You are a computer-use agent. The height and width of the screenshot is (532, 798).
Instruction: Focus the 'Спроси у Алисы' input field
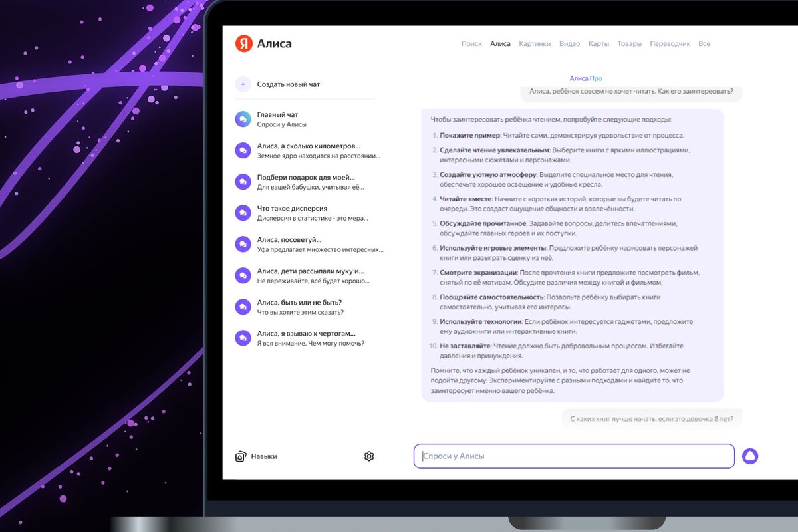tap(574, 456)
